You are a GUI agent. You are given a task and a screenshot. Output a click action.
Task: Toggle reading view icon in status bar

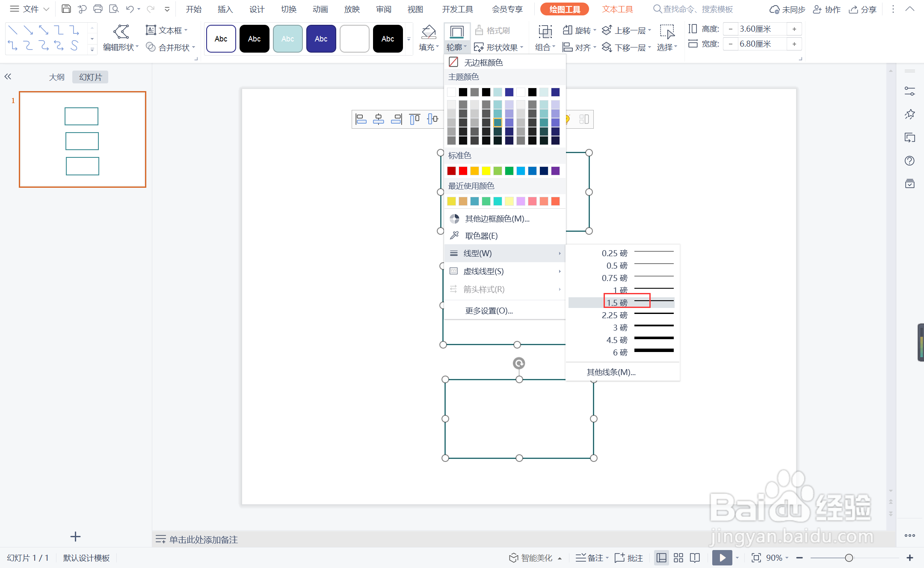click(x=695, y=558)
